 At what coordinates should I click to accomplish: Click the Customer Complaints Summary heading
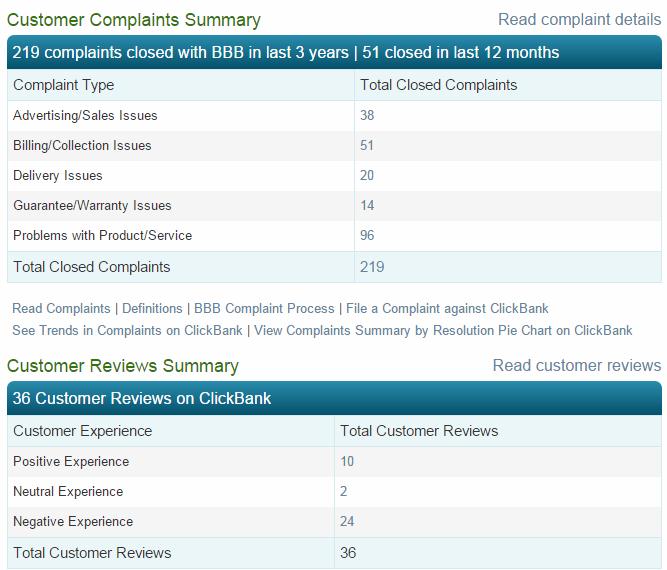click(134, 20)
